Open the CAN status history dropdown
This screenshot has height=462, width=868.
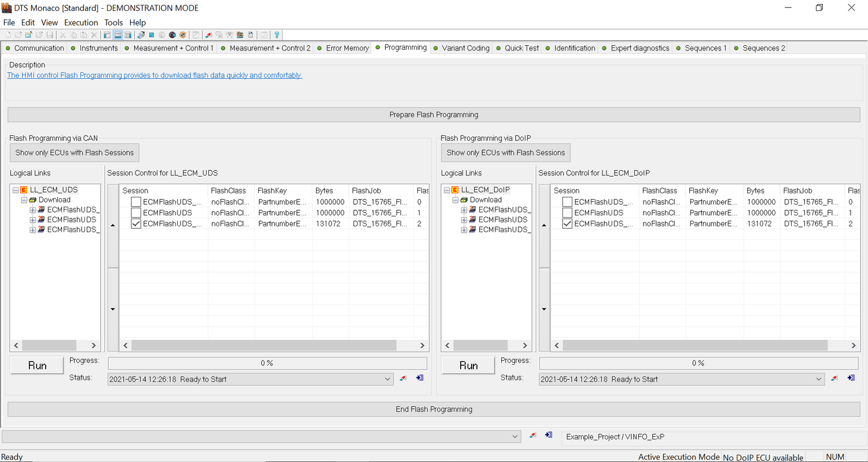point(388,379)
